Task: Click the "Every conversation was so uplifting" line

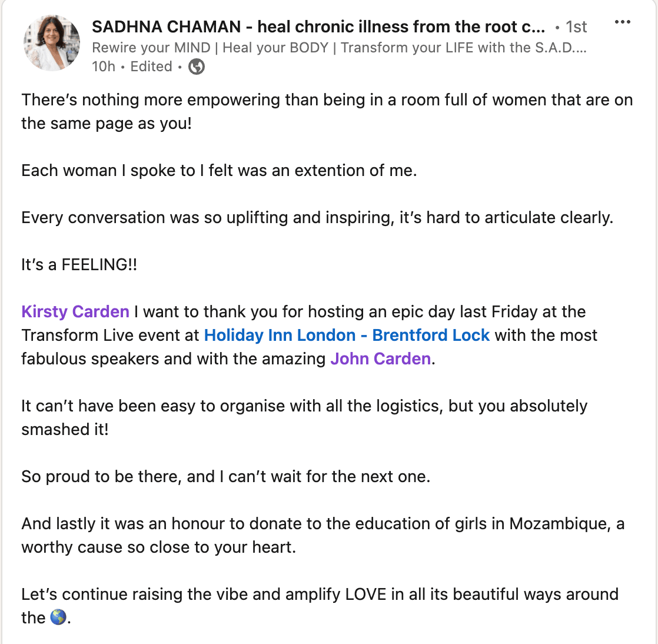Action: point(317,217)
